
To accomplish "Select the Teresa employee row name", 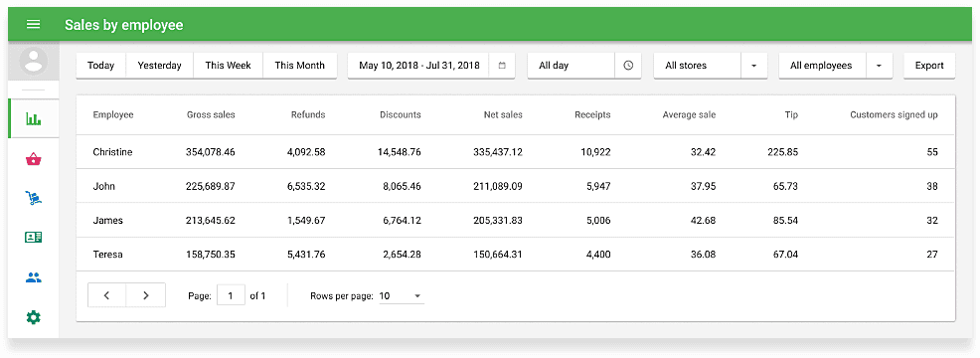I will (x=107, y=255).
